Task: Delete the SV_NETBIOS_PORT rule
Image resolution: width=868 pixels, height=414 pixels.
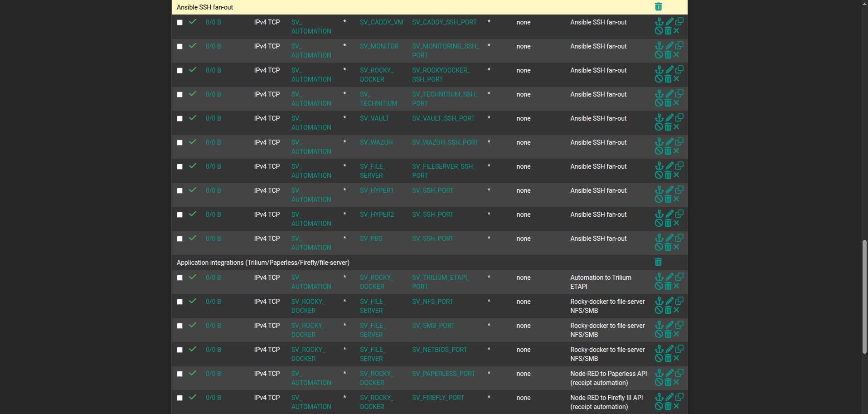Action: (668, 358)
